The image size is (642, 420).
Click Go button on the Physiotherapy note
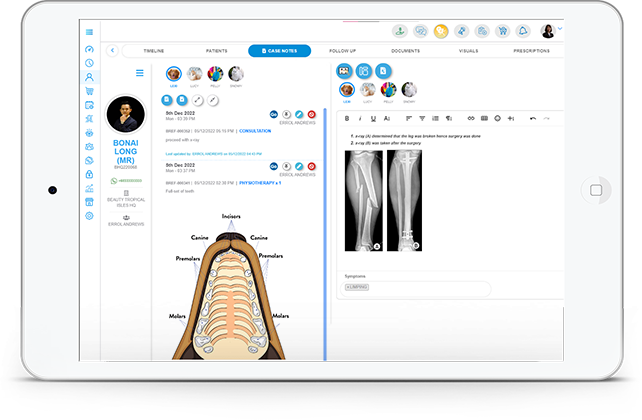[274, 166]
